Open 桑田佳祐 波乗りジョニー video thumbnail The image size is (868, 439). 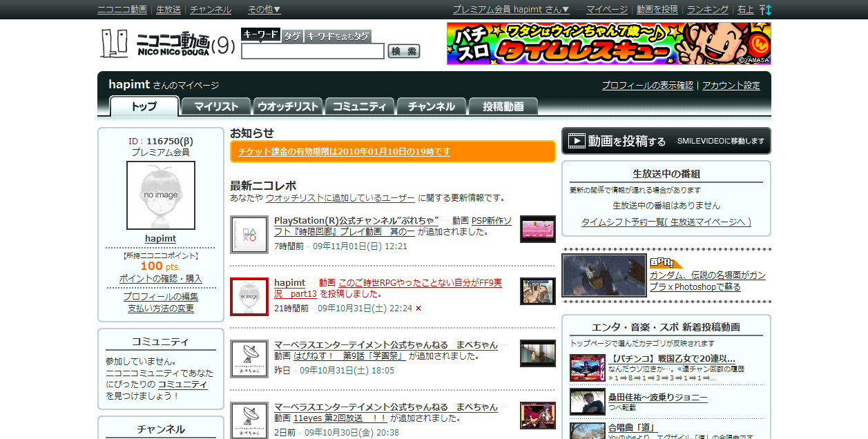(588, 402)
